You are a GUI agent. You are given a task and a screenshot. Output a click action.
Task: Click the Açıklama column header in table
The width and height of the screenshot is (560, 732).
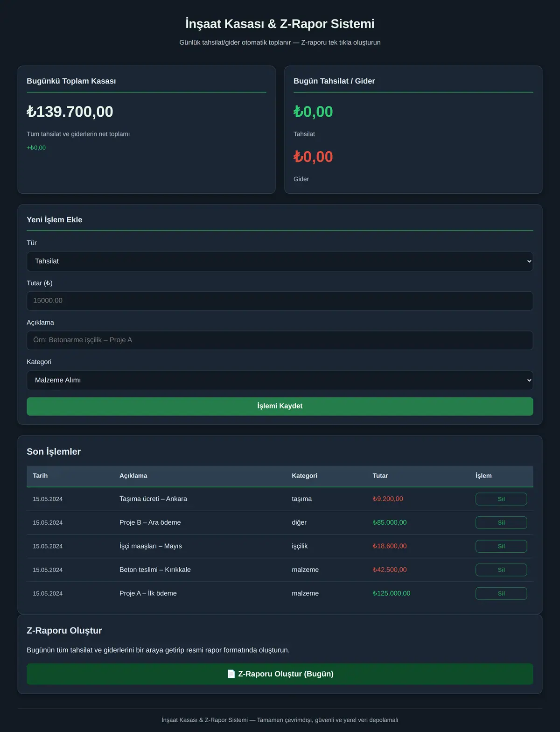[x=133, y=476]
